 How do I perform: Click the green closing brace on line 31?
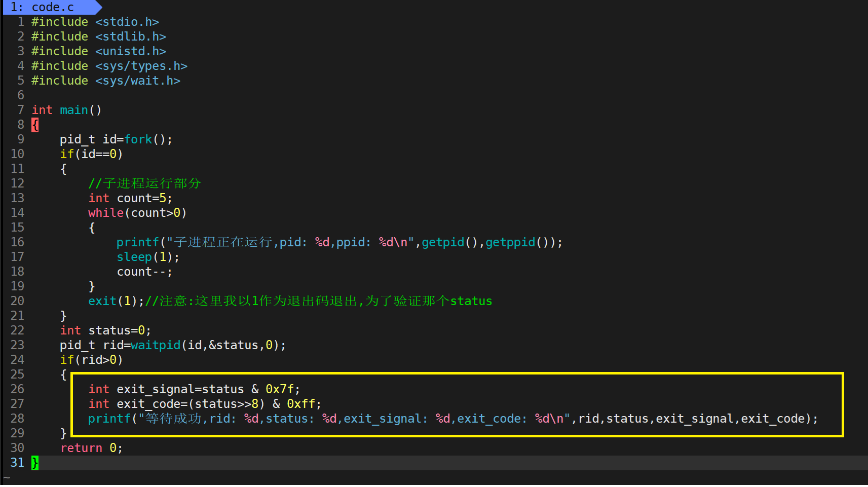point(35,463)
